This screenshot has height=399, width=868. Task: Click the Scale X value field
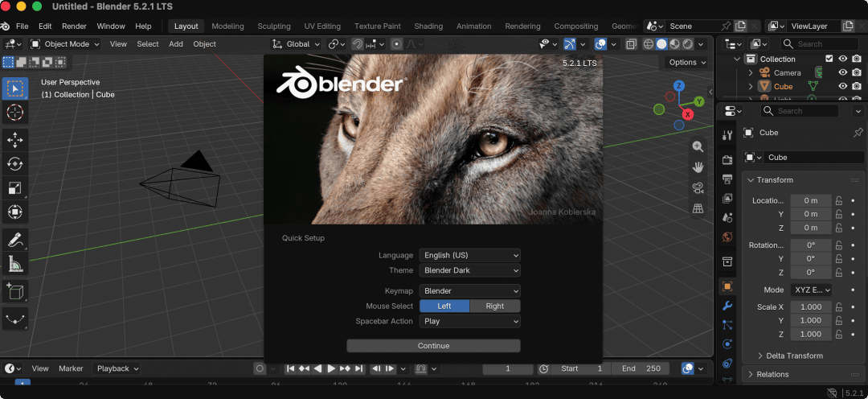[x=811, y=307]
